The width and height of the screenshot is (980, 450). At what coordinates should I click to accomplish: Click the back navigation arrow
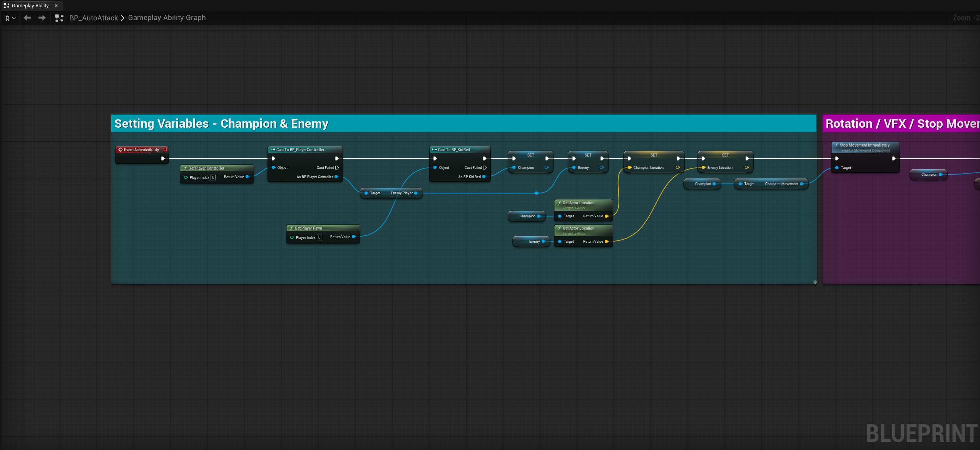pyautogui.click(x=27, y=18)
